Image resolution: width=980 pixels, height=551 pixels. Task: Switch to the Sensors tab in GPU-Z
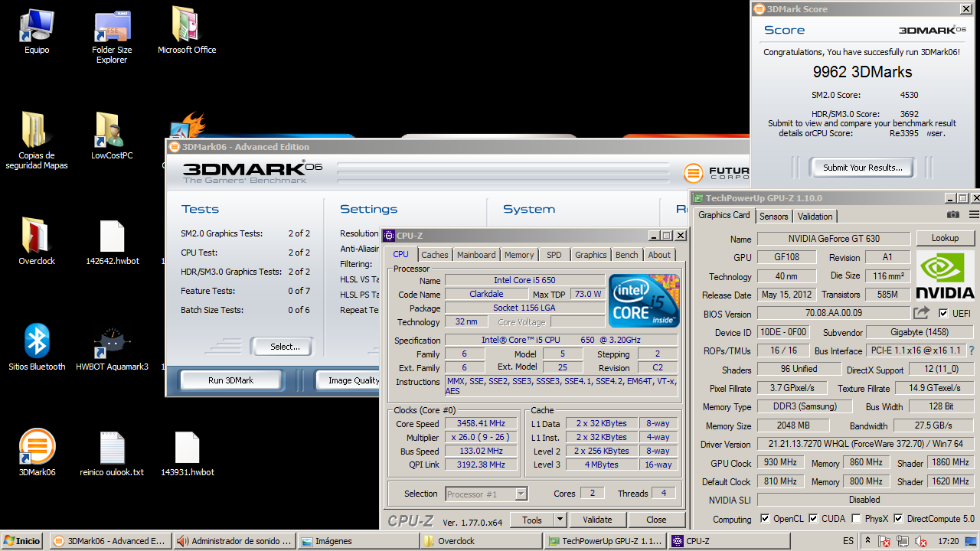point(774,217)
